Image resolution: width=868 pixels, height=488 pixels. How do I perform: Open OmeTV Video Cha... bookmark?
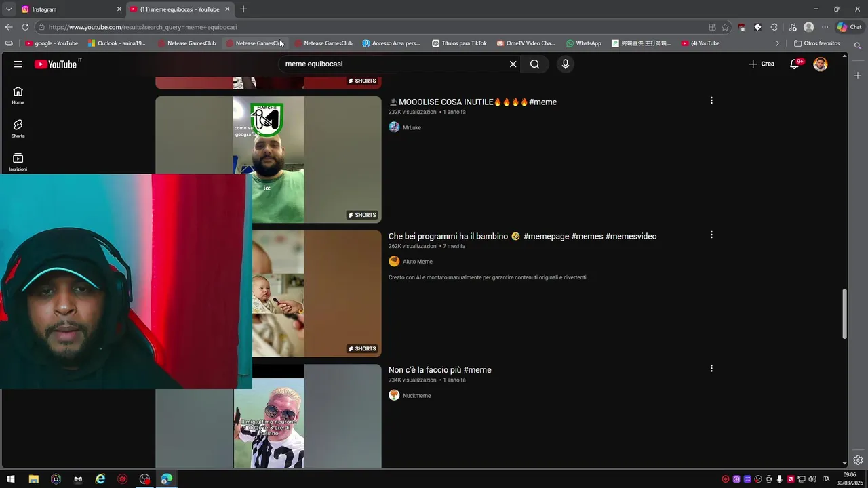coord(526,43)
